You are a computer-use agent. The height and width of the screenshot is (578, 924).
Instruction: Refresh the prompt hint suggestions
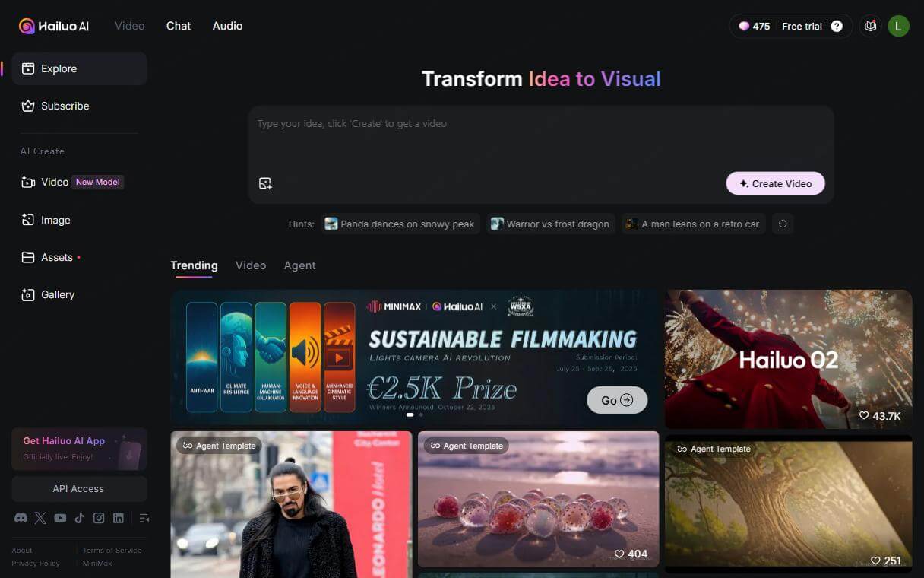pos(783,224)
